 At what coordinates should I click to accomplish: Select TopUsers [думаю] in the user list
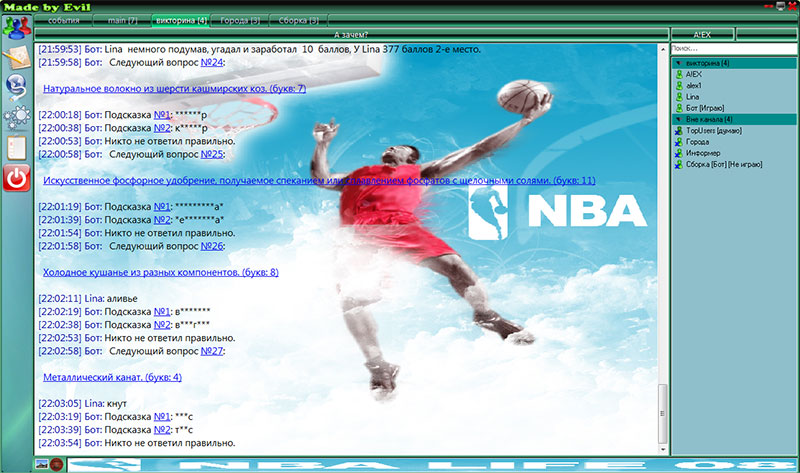712,131
